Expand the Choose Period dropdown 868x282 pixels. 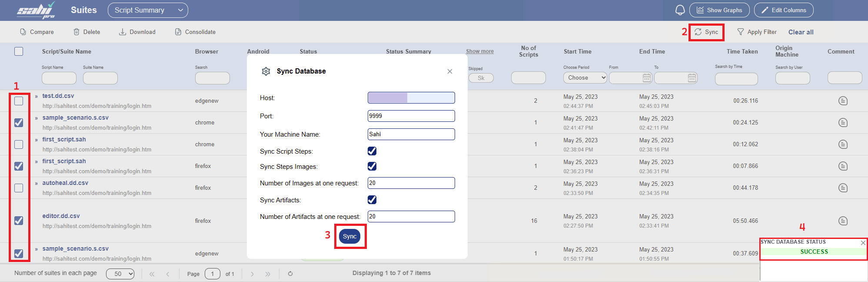(585, 78)
